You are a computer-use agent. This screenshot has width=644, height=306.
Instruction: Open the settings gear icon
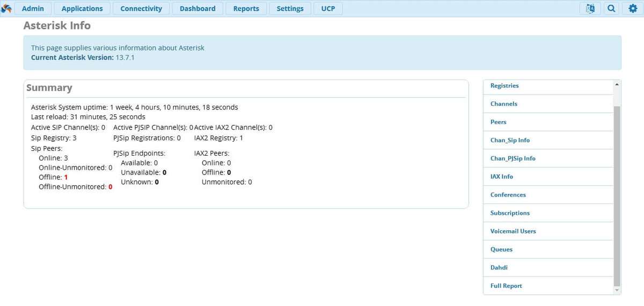coord(633,9)
